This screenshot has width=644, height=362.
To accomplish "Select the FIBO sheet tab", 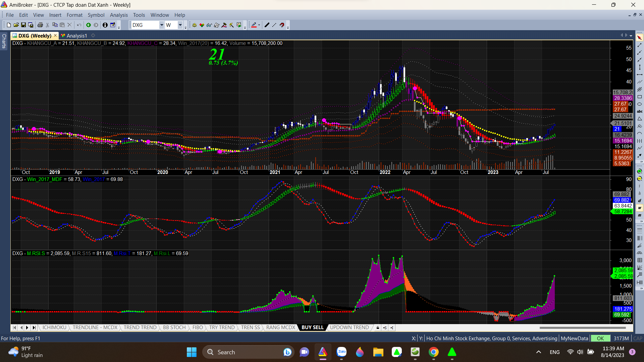I will click(198, 327).
